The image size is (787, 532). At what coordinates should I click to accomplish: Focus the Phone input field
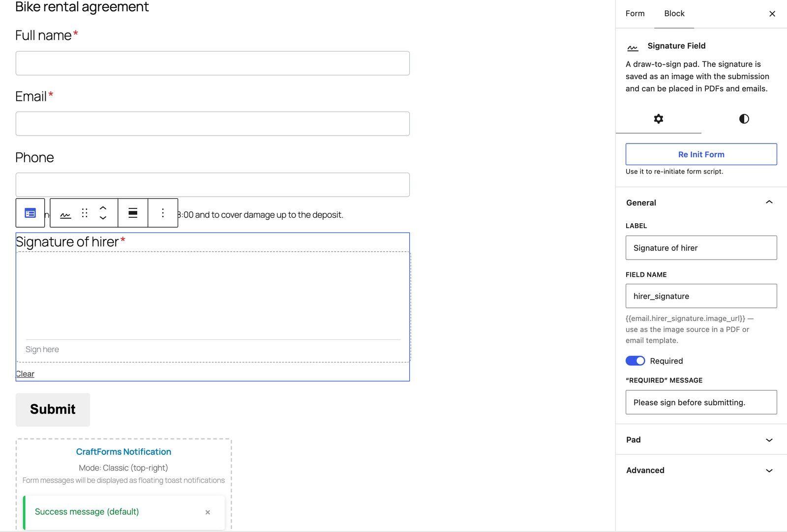coord(212,185)
